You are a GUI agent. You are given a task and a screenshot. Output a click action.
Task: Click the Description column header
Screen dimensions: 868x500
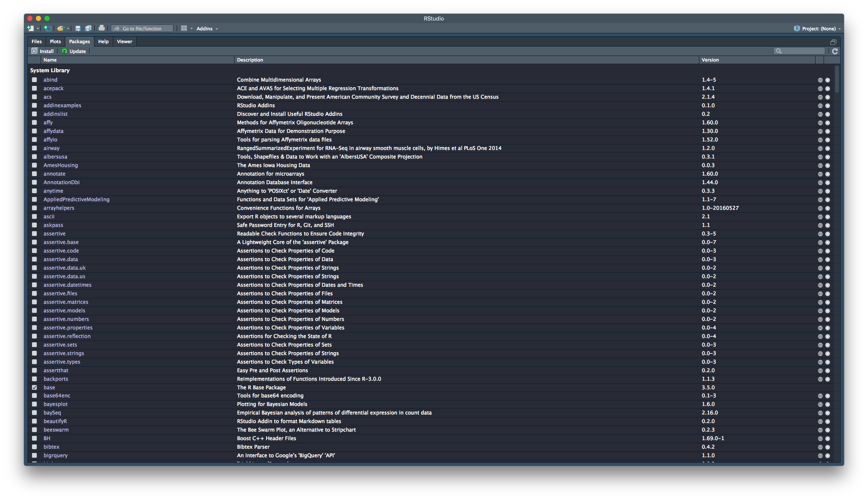click(466, 60)
